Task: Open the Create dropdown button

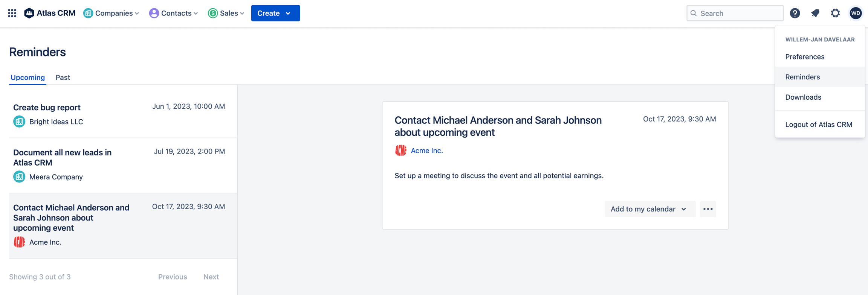Action: 275,13
